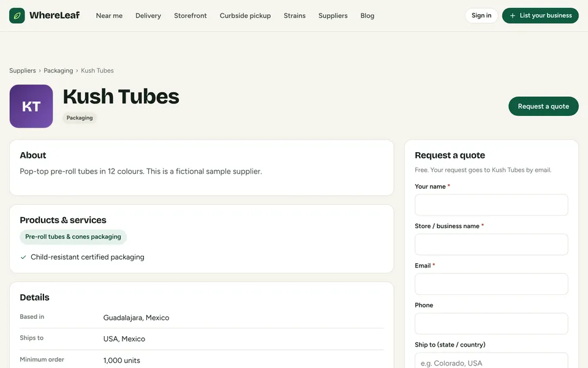Click the Sign in button
This screenshot has width=588, height=368.
point(481,15)
